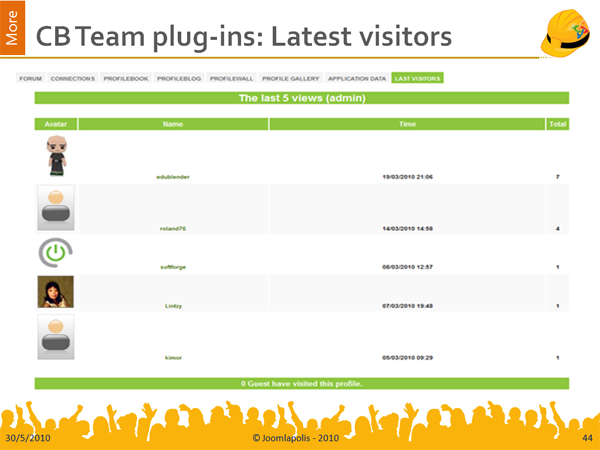The image size is (600, 450).
Task: Click the time 05/03/2010 09:29
Action: coord(408,357)
